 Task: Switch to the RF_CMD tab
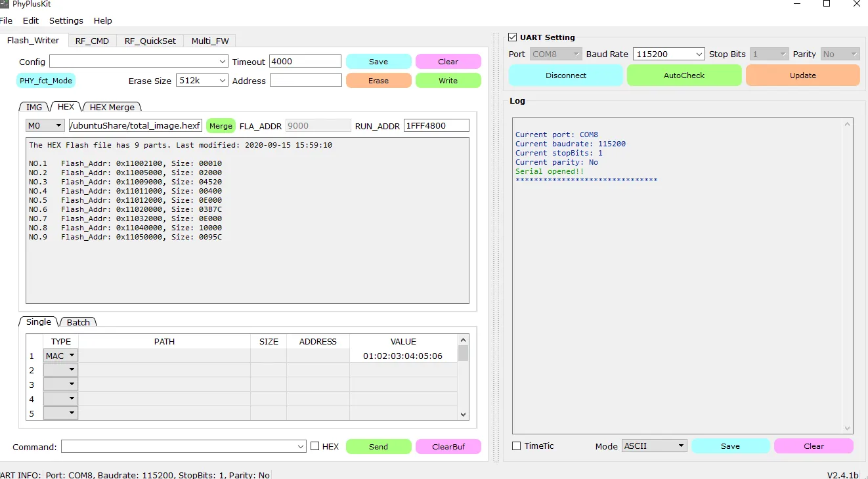[92, 41]
